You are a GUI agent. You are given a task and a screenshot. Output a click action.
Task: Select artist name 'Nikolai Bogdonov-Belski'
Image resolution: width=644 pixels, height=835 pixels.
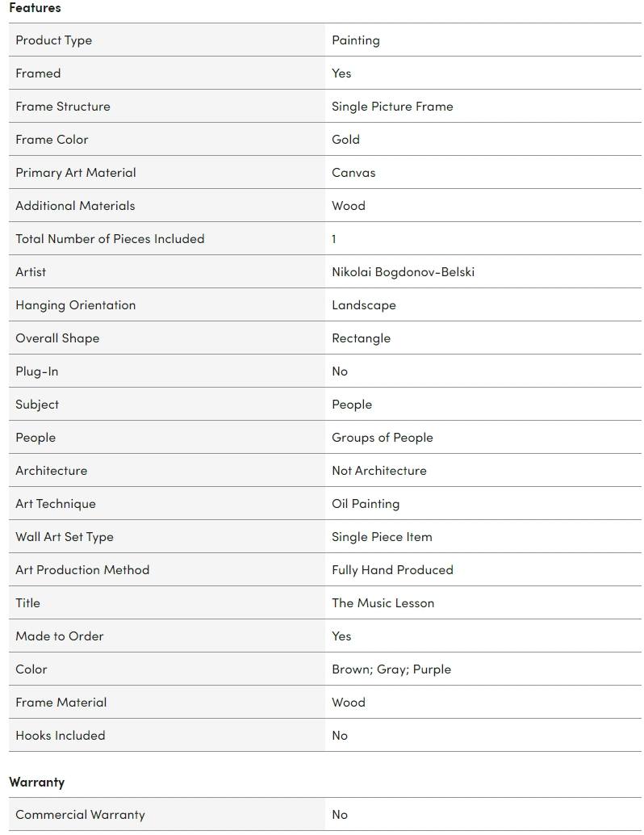click(x=403, y=272)
